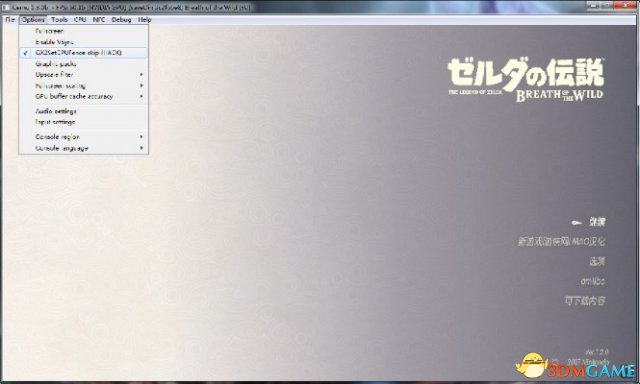Select 可下载内容 downloadable content

click(585, 301)
